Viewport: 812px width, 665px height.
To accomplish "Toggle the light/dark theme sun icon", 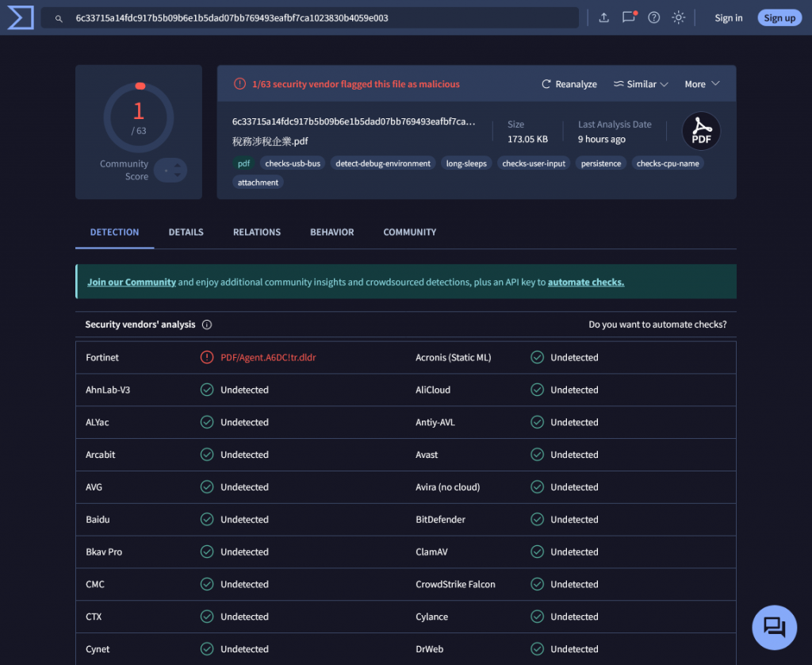I will (x=679, y=17).
